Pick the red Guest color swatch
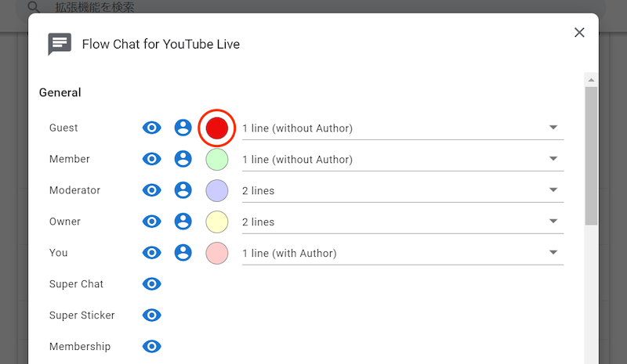 pos(216,128)
